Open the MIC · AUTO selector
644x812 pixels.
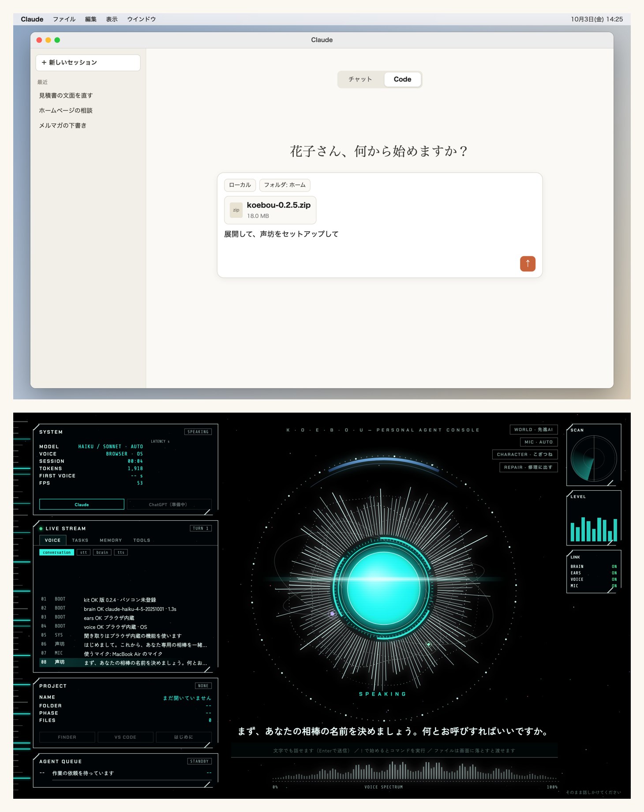(x=539, y=442)
